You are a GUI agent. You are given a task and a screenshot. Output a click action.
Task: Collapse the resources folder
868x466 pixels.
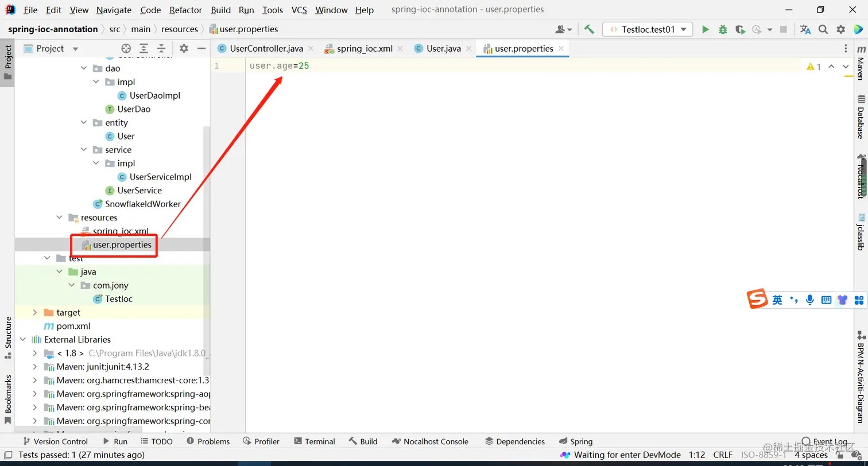[60, 218]
